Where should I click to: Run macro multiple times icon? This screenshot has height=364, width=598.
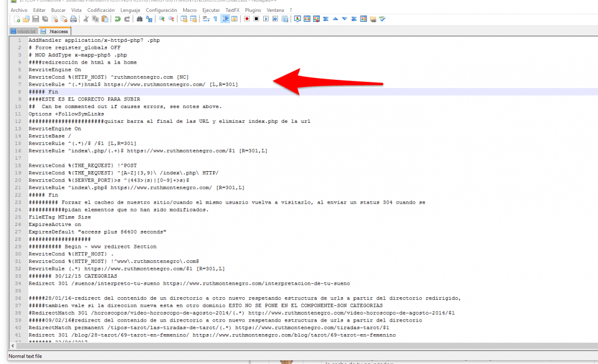(x=275, y=18)
